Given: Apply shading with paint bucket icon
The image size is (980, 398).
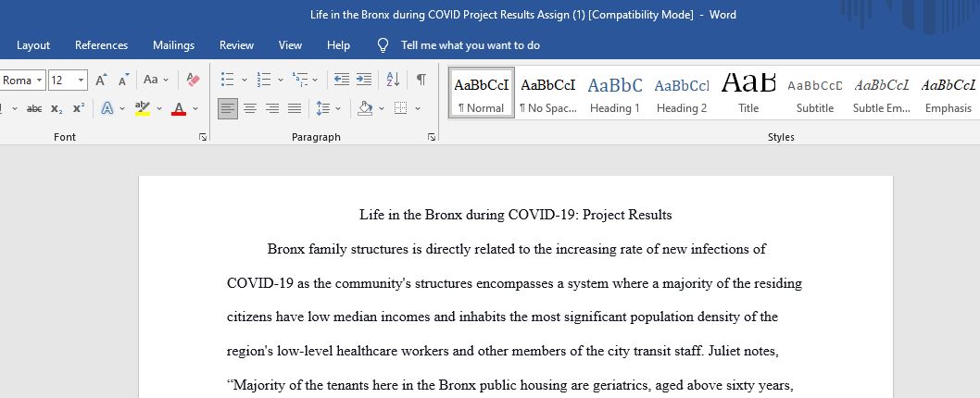Looking at the screenshot, I should pyautogui.click(x=365, y=108).
